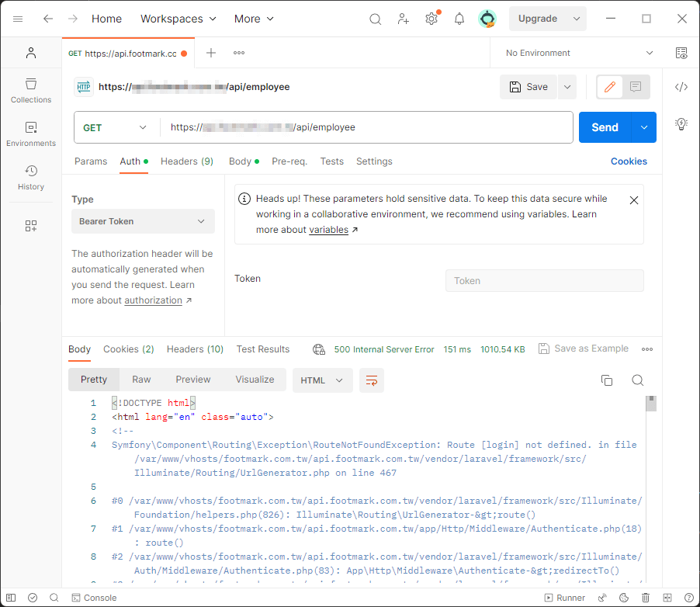Open the code snippet panel icon

click(681, 87)
